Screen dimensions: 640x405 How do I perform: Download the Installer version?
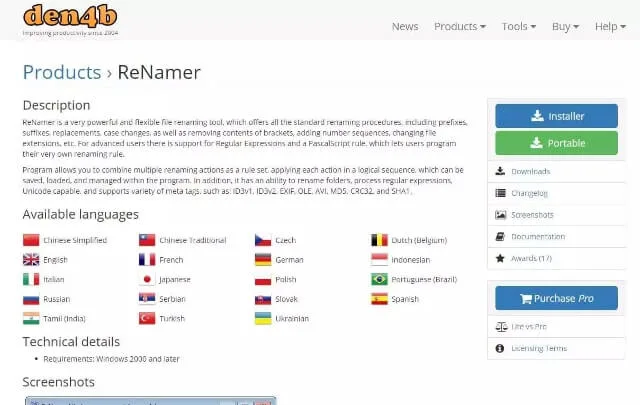[556, 116]
